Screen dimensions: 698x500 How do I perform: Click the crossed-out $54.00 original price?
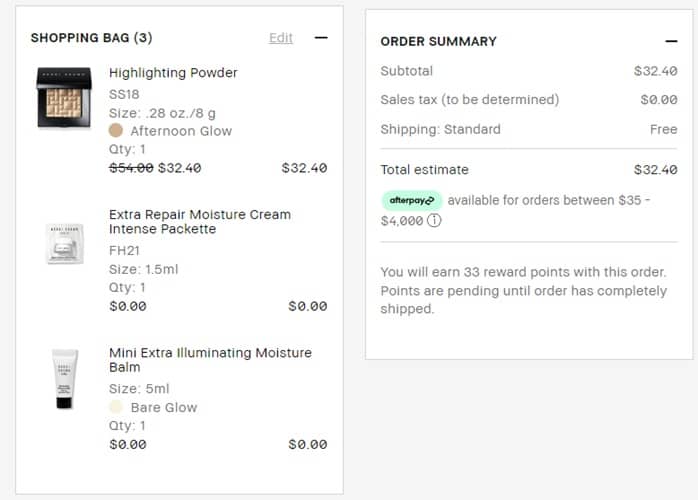(131, 168)
